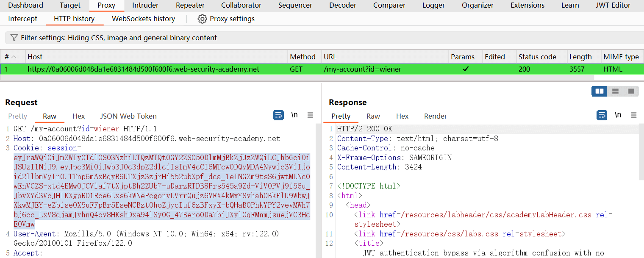Screen dimensions: 644x258
Task: Open the hamburger menu in the Request panel
Action: tap(310, 115)
